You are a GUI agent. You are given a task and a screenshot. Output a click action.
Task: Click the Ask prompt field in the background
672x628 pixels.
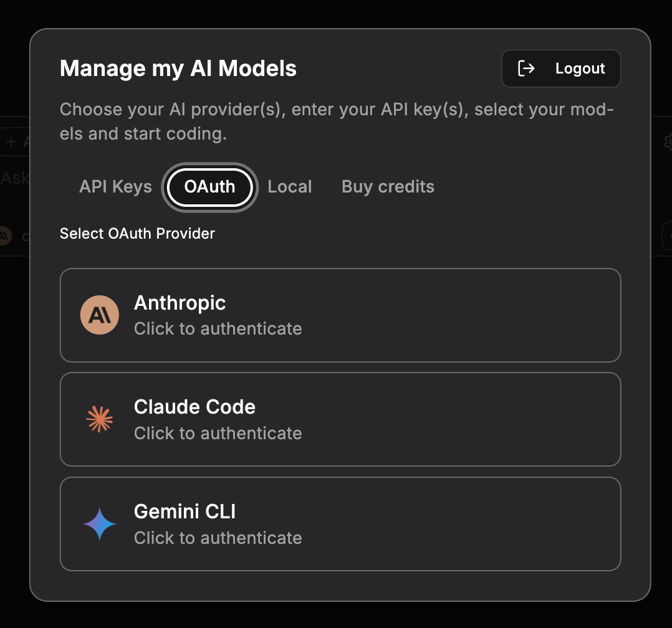click(x=15, y=177)
